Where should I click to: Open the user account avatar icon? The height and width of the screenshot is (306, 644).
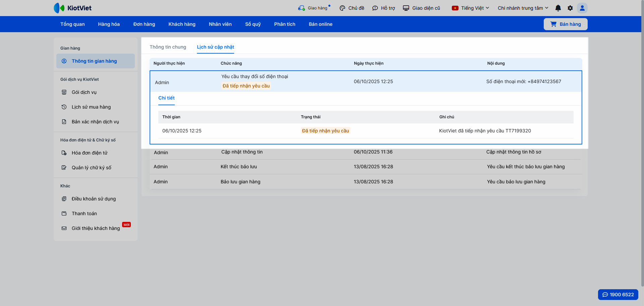pos(582,8)
